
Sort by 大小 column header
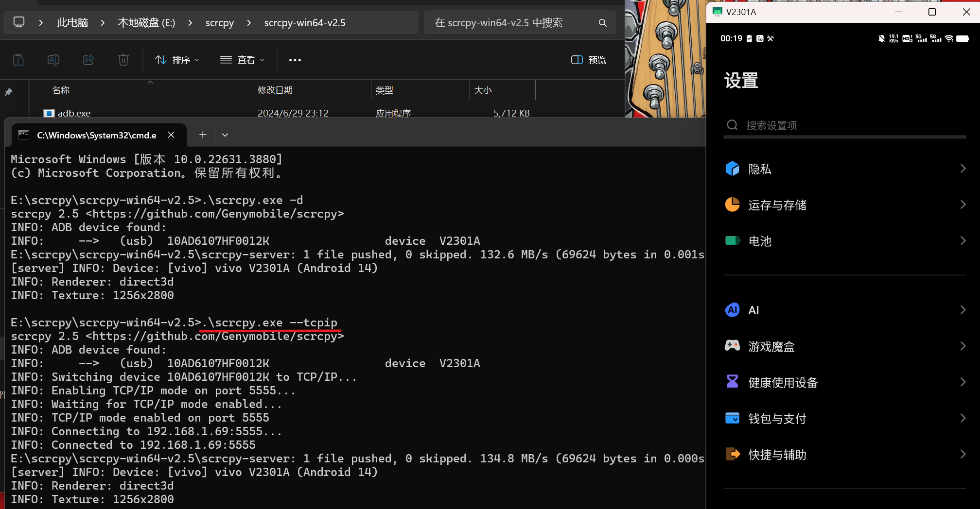(x=483, y=90)
